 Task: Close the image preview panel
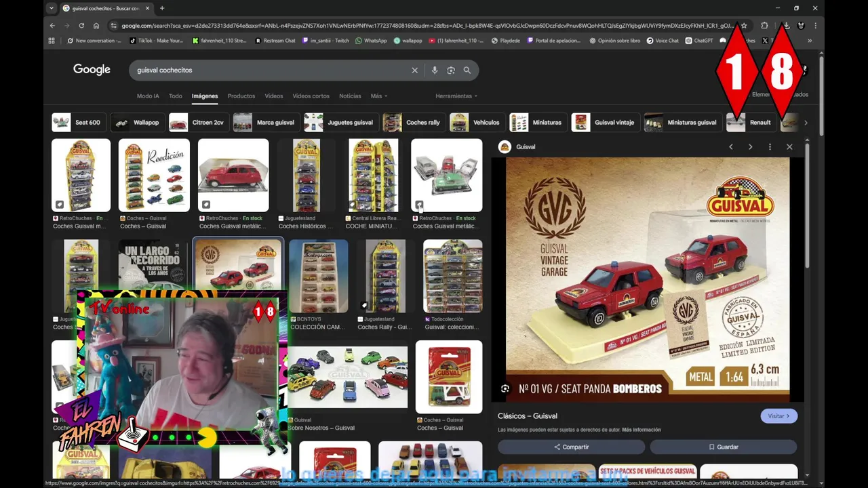point(789,147)
